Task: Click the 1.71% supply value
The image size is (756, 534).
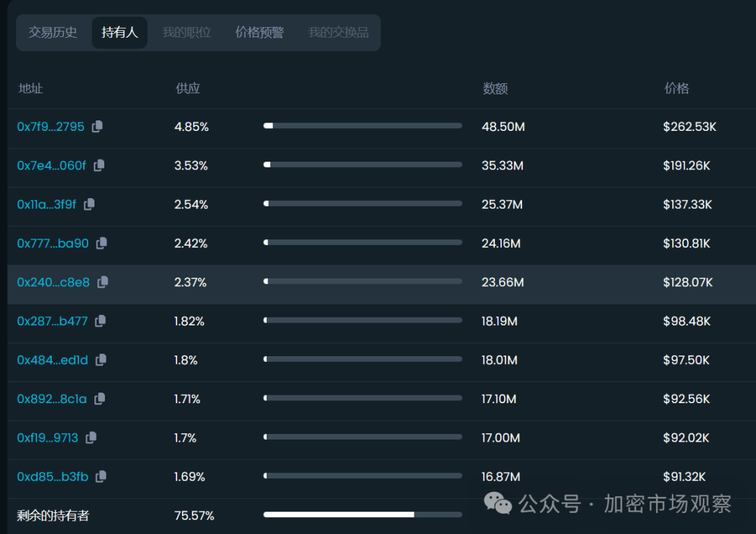Action: tap(187, 399)
